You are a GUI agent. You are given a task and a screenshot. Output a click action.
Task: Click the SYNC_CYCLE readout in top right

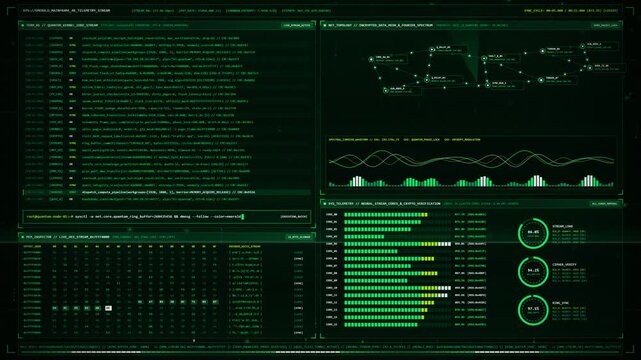click(x=571, y=11)
